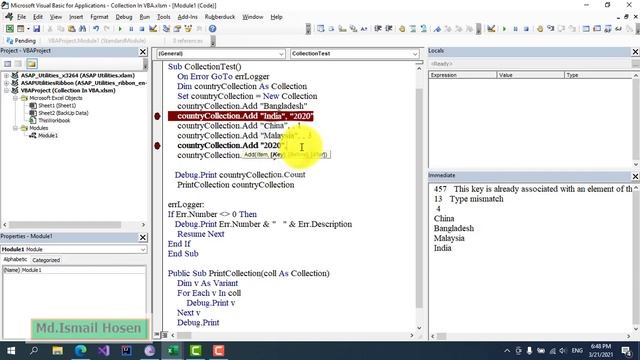Screen dimensions: 640x360
Task: Click the Paste clipboard toolbar icon
Action: pyautogui.click(x=71, y=29)
